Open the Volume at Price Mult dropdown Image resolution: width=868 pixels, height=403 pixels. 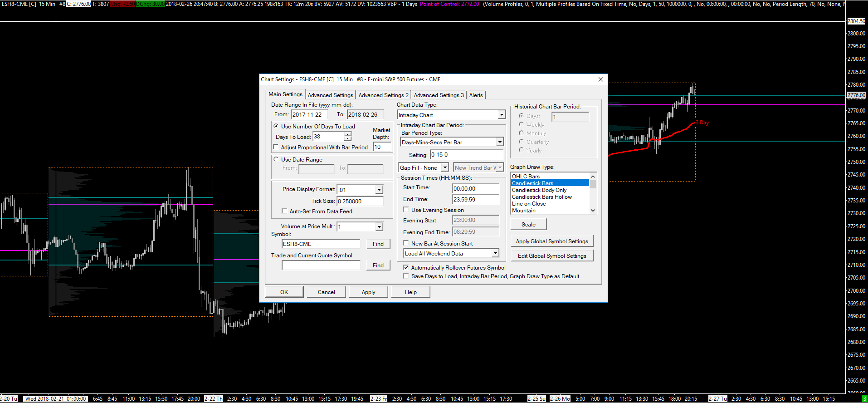click(x=379, y=226)
